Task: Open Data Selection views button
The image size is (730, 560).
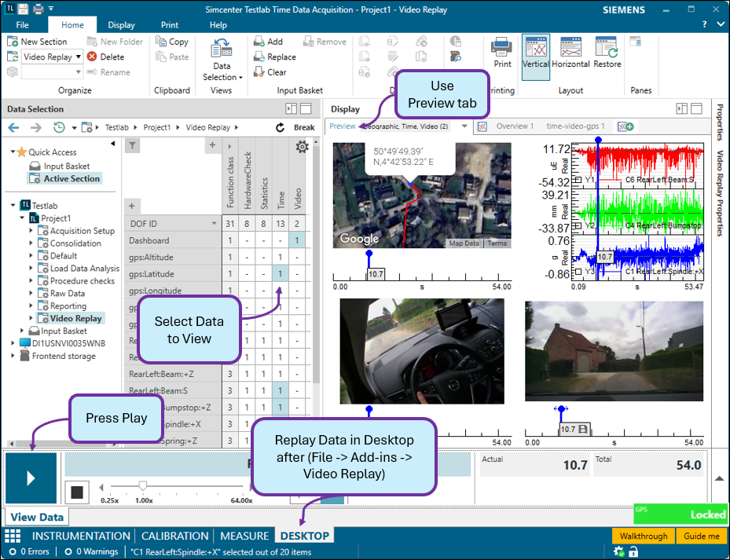Action: point(222,59)
